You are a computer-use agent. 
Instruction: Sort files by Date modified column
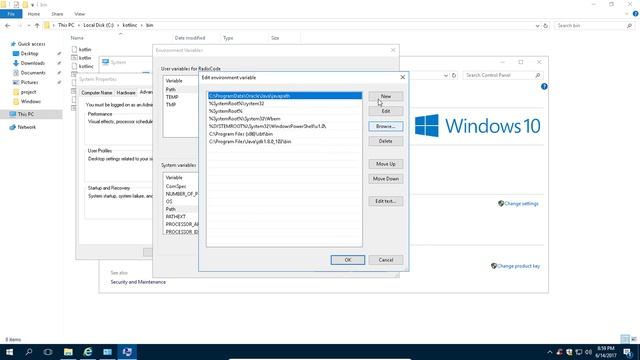coord(190,38)
